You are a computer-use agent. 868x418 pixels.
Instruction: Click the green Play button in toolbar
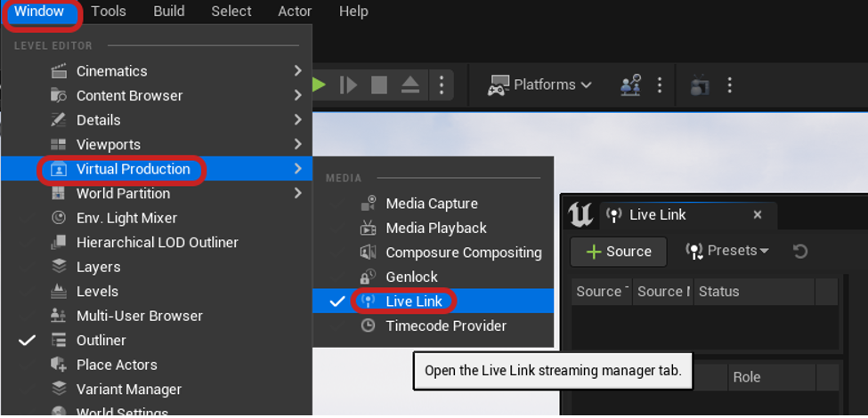pos(319,84)
